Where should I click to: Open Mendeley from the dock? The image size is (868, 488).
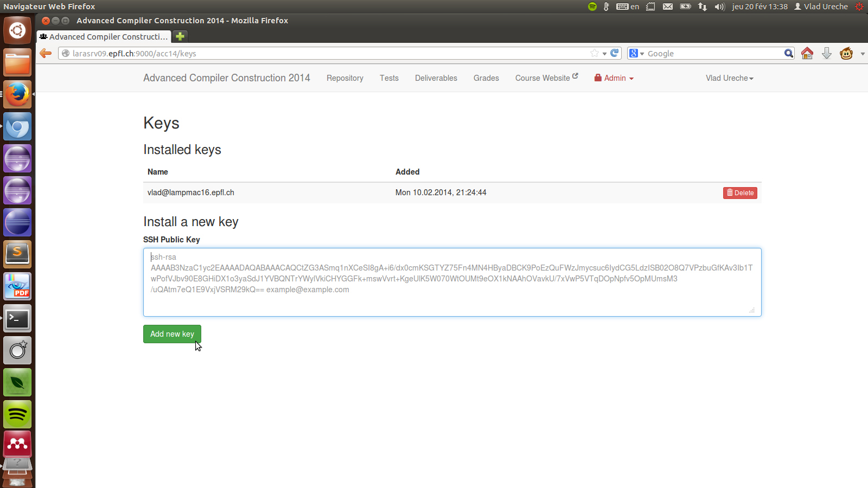click(17, 445)
